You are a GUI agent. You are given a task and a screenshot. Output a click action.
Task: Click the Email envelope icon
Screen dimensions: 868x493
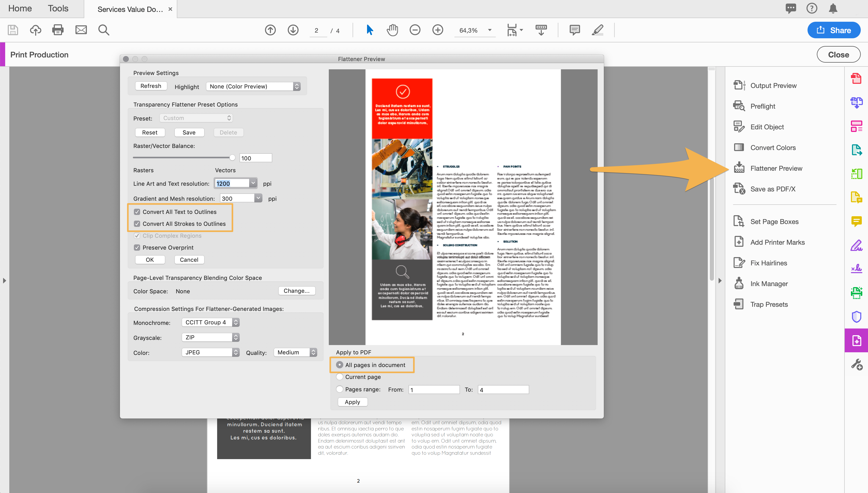pos(81,30)
